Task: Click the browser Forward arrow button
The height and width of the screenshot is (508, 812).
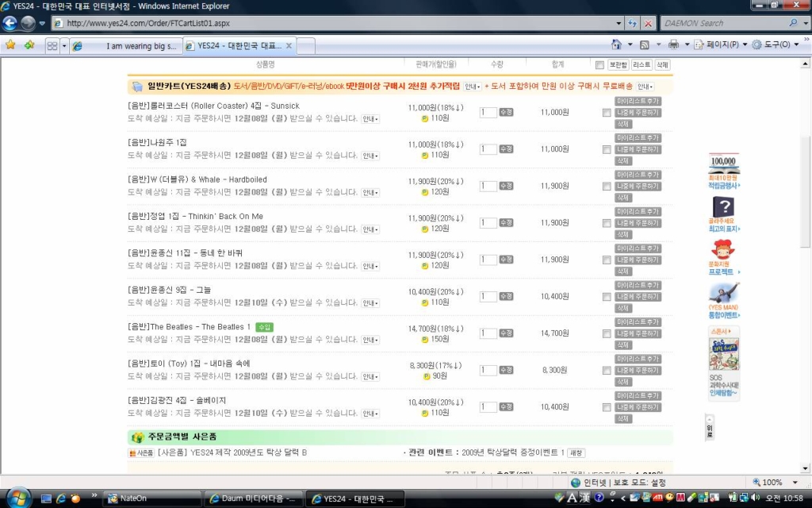Action: [28, 23]
